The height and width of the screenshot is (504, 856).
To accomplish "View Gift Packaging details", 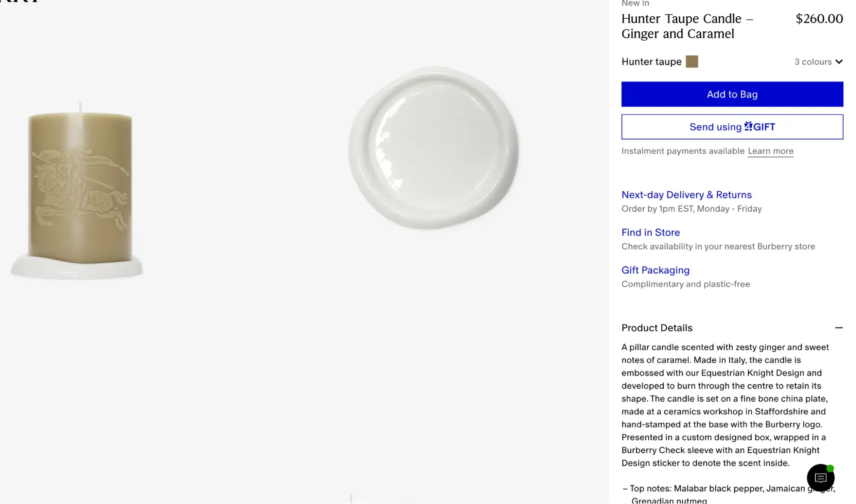I will 655,270.
